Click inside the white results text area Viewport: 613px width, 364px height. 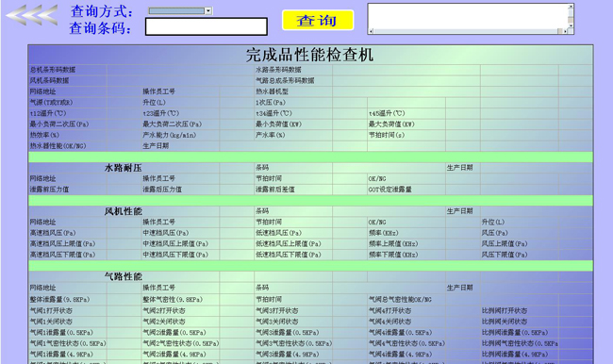467,16
